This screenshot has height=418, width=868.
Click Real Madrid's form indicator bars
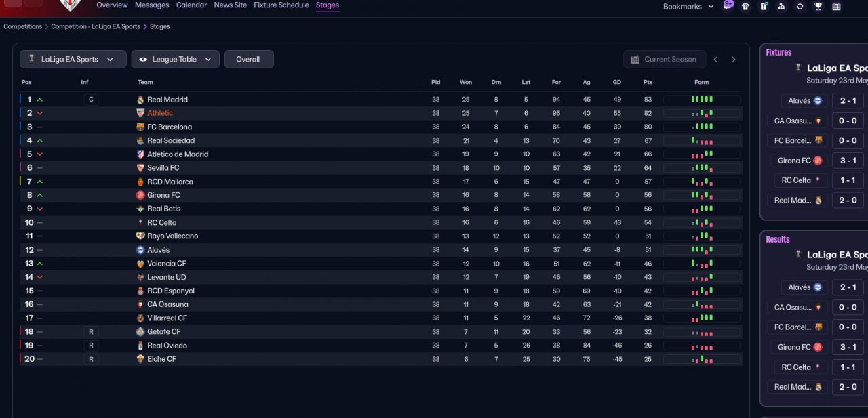tap(702, 100)
